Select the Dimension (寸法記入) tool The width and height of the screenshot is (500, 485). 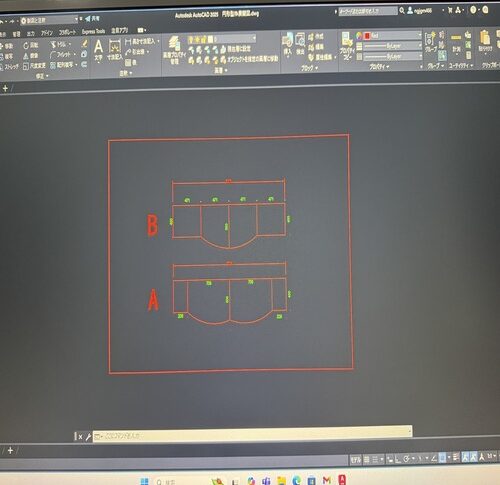click(x=114, y=50)
